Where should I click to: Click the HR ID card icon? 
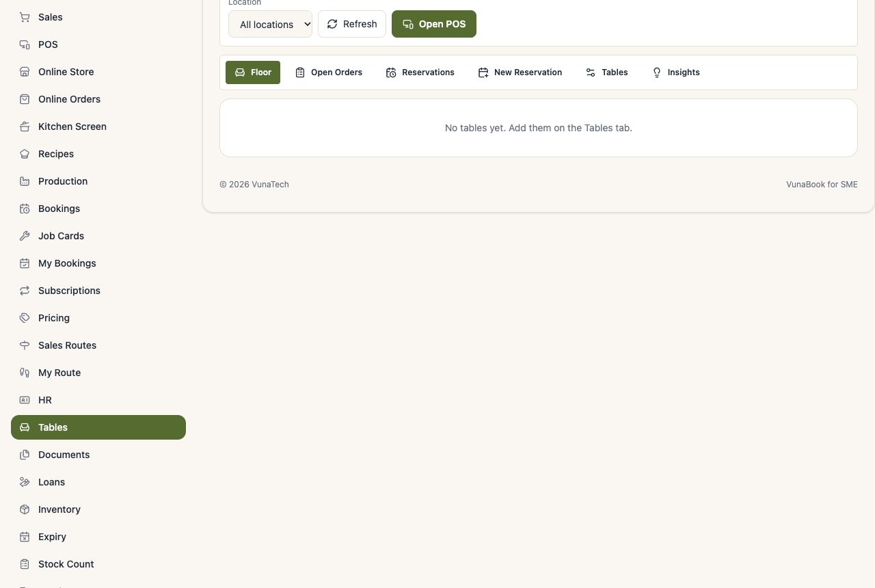click(25, 400)
